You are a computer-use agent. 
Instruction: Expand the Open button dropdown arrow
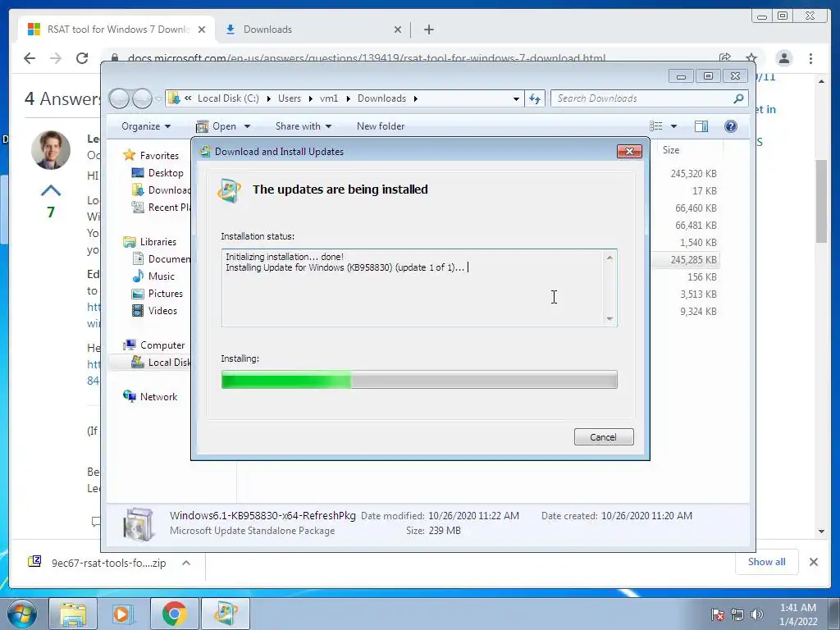tap(247, 126)
